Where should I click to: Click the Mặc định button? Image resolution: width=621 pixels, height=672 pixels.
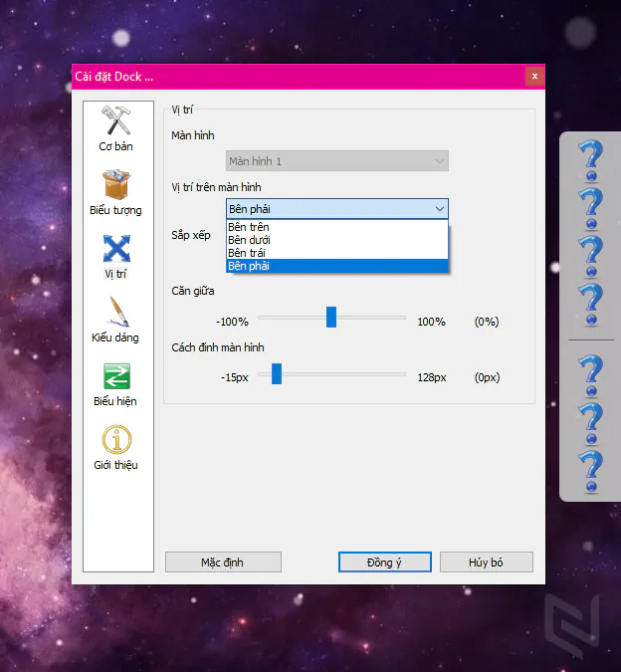point(223,561)
